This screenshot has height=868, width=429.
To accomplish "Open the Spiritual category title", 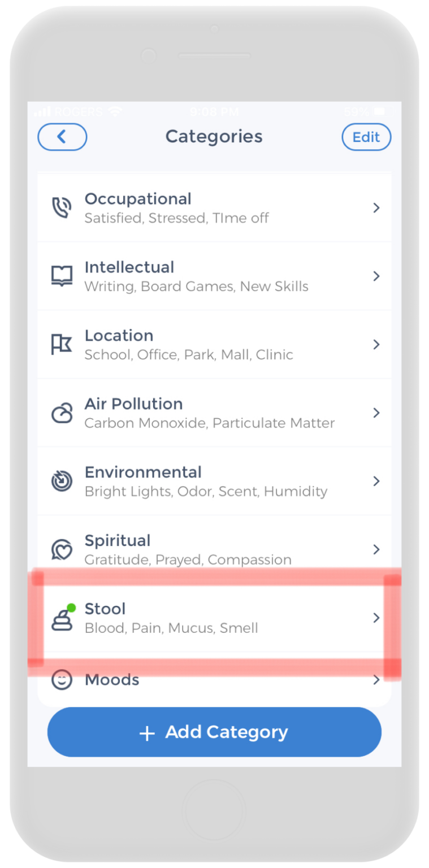I will pos(118,541).
